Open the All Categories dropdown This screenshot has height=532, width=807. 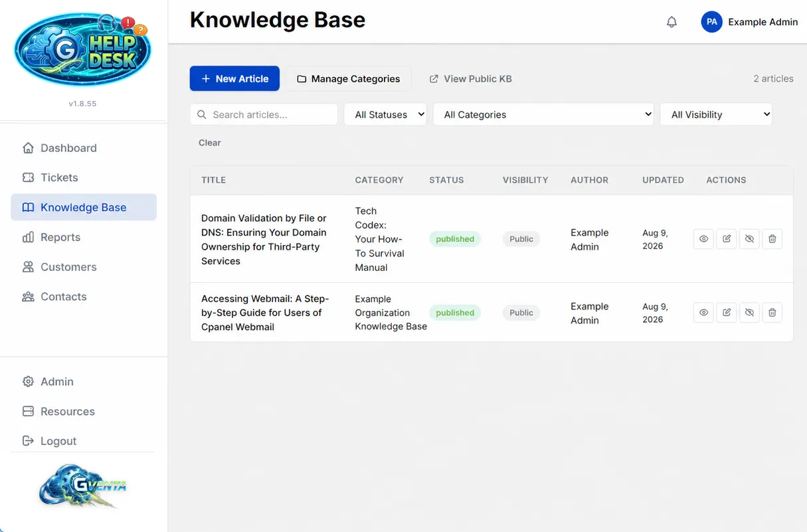coord(543,114)
